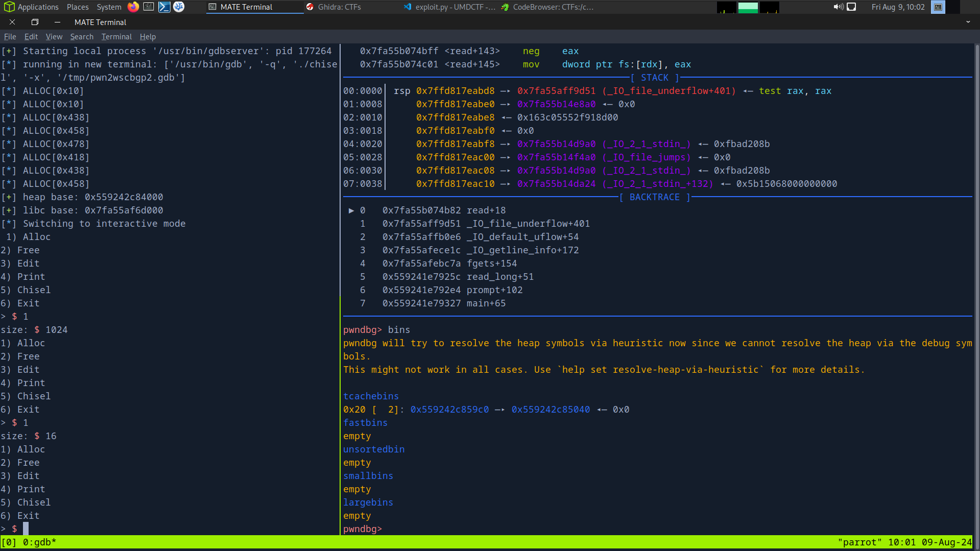The width and height of the screenshot is (980, 551).
Task: Open the terminal launcher icon in panel
Action: [x=149, y=7]
